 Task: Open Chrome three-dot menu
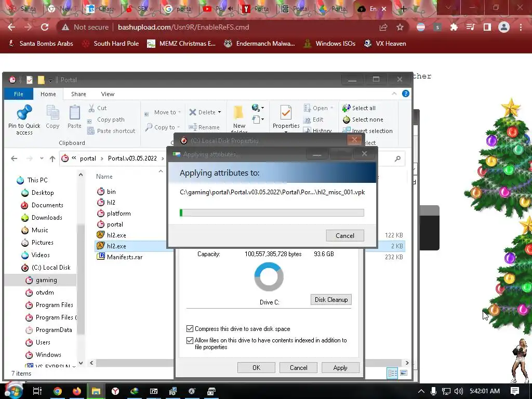pos(521,27)
